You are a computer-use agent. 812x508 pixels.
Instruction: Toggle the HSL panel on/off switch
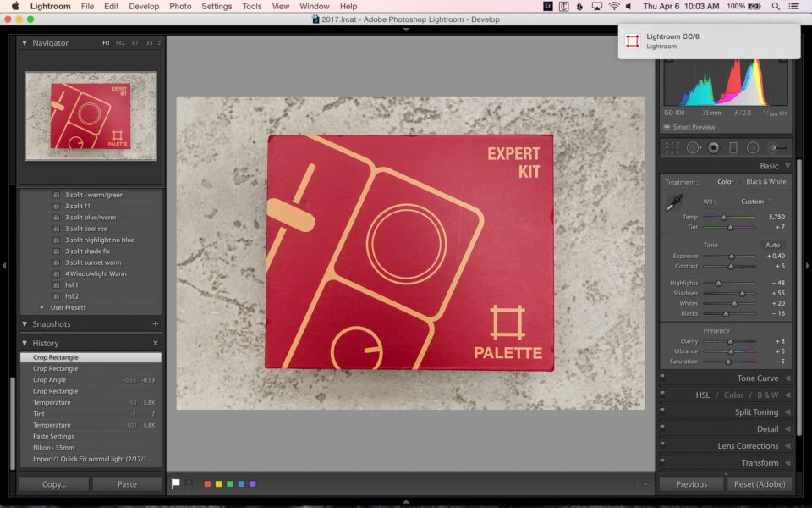pyautogui.click(x=662, y=393)
